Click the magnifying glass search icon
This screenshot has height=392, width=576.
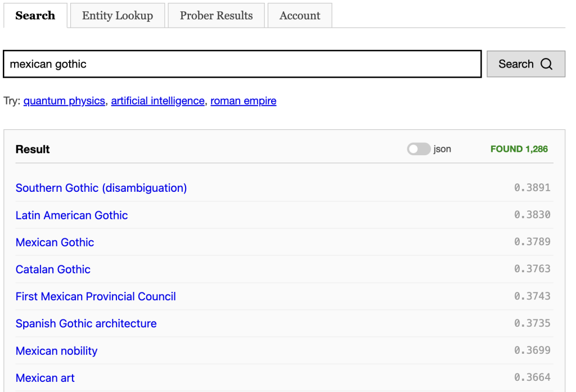coord(546,64)
